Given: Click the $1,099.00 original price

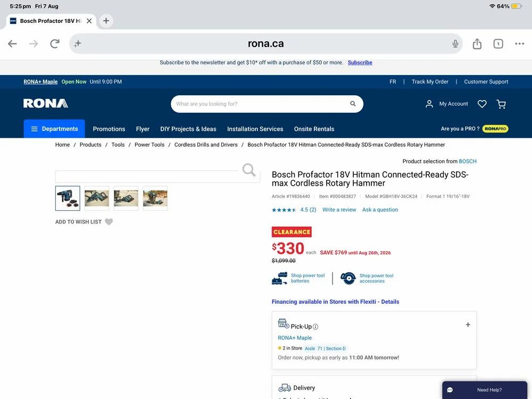Looking at the screenshot, I should (284, 261).
